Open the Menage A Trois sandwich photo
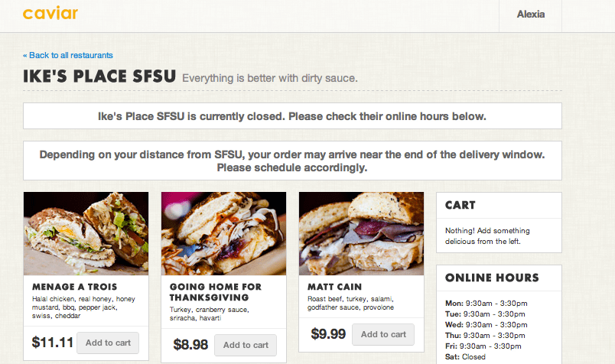 (x=86, y=233)
